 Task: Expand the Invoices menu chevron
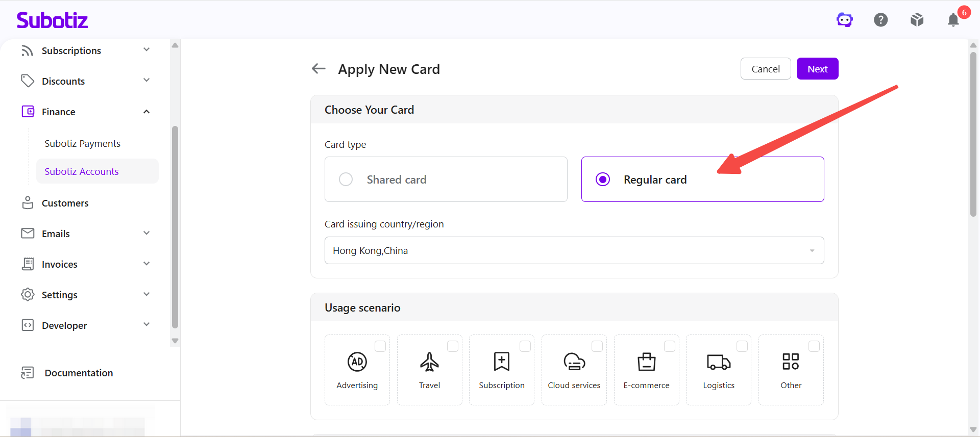pyautogui.click(x=146, y=264)
